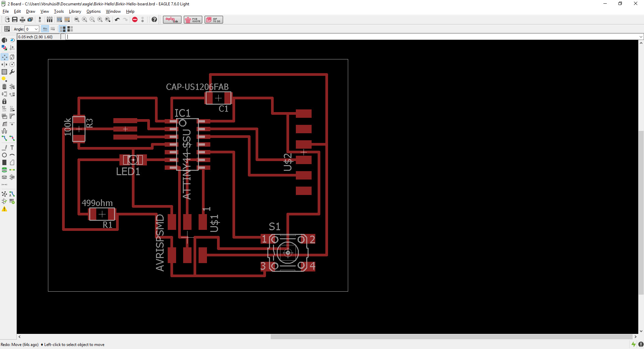
Task: Open the Help menu
Action: click(x=130, y=11)
